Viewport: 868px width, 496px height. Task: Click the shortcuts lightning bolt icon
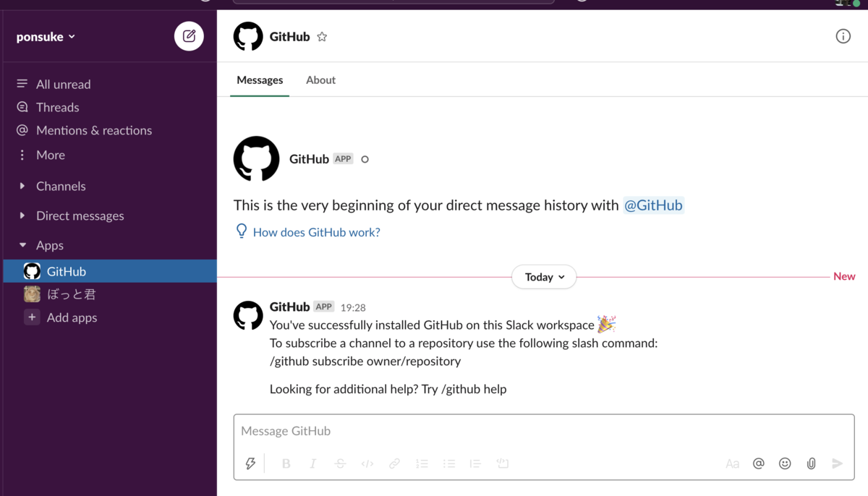coord(250,463)
